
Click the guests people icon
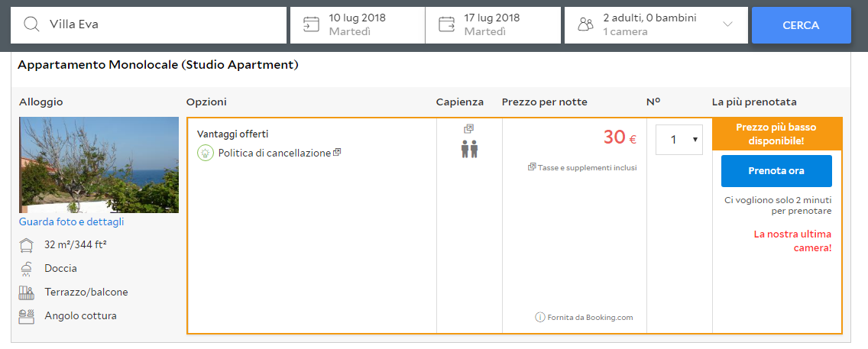tap(585, 24)
